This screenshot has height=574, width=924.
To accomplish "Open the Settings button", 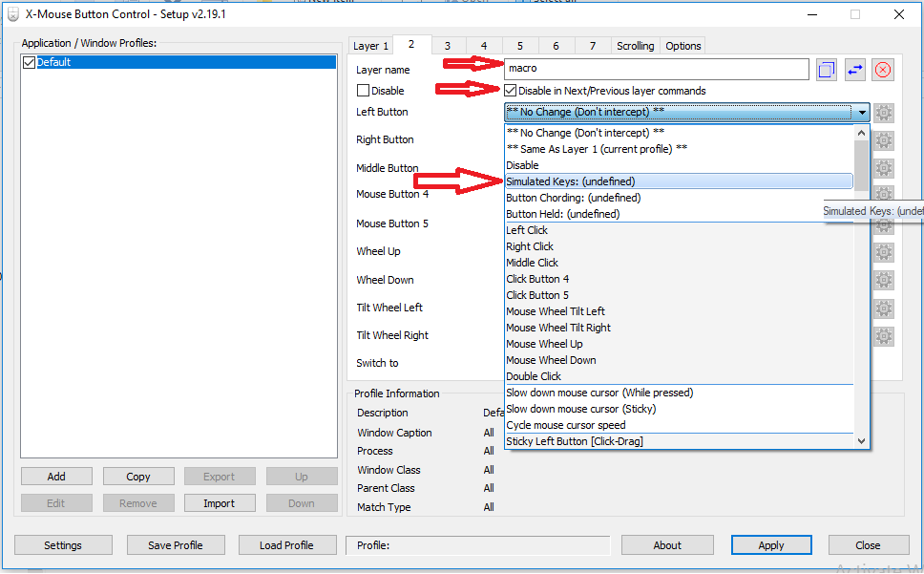I will (x=63, y=545).
